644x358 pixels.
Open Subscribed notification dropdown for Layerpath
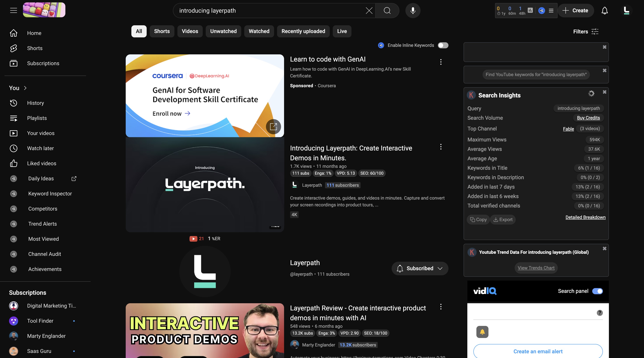420,268
